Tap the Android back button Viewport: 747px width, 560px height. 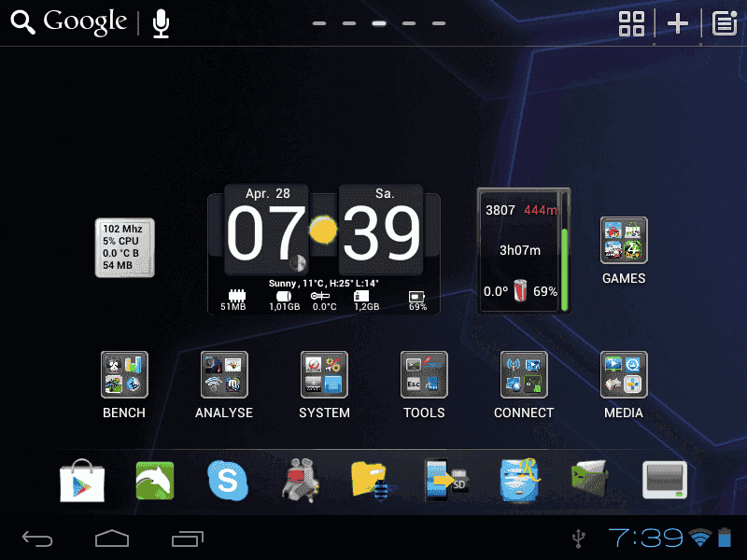coord(37,539)
